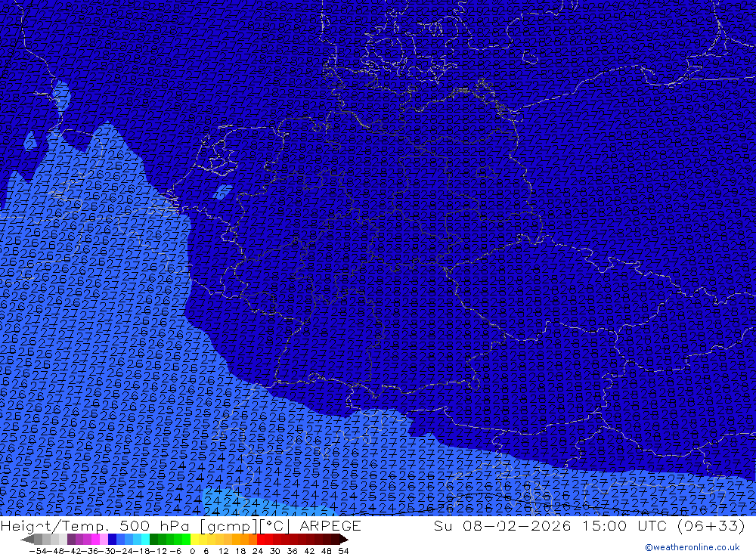This screenshot has width=756, height=554.
Task: Click the dark maroon right arrow end of legend
Action: tap(344, 540)
